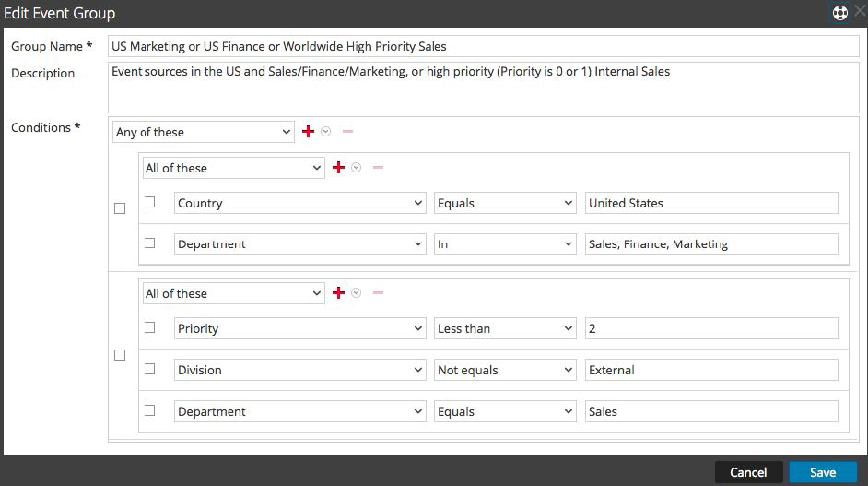This screenshot has width=868, height=486.
Task: Check the Country condition checkbox
Action: tap(150, 202)
